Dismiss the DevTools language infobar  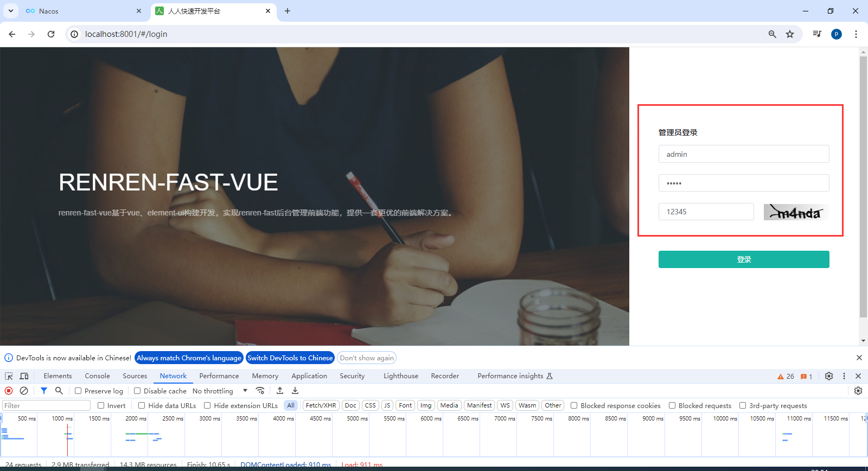coord(859,358)
